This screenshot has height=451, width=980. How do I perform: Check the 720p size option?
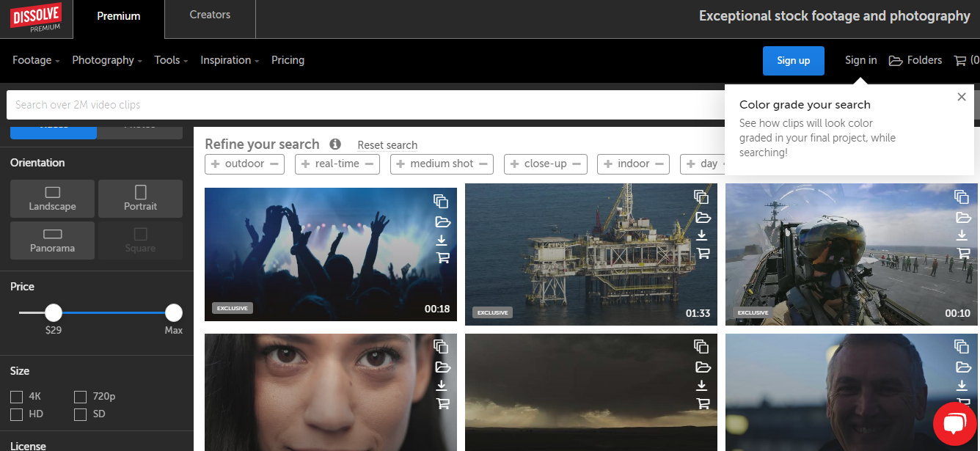point(81,397)
